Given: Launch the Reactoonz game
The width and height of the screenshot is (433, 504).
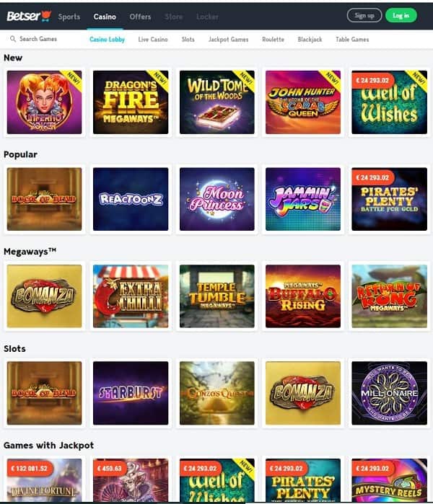Looking at the screenshot, I should pyautogui.click(x=131, y=199).
